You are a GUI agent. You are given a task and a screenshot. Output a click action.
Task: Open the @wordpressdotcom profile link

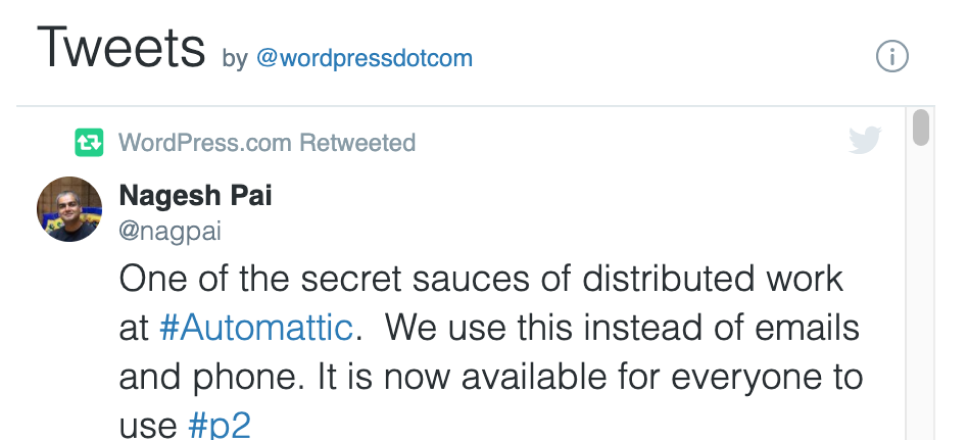pyautogui.click(x=364, y=58)
